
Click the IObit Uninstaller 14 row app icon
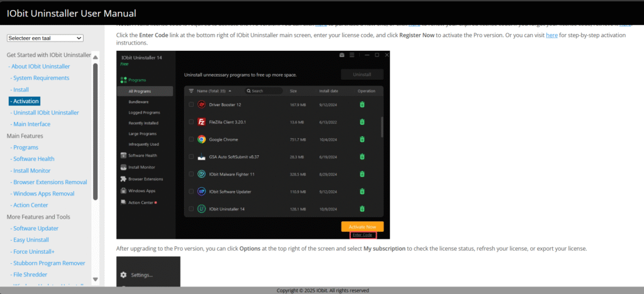201,209
